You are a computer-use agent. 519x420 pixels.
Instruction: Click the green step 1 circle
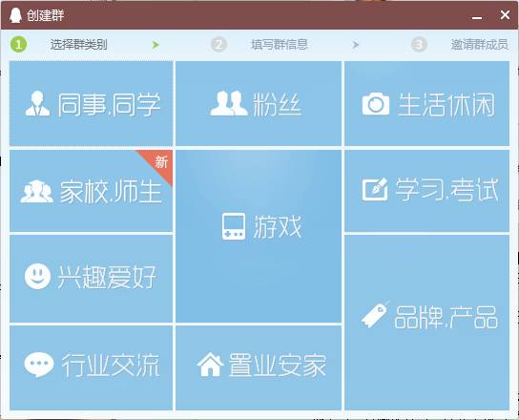pyautogui.click(x=18, y=44)
